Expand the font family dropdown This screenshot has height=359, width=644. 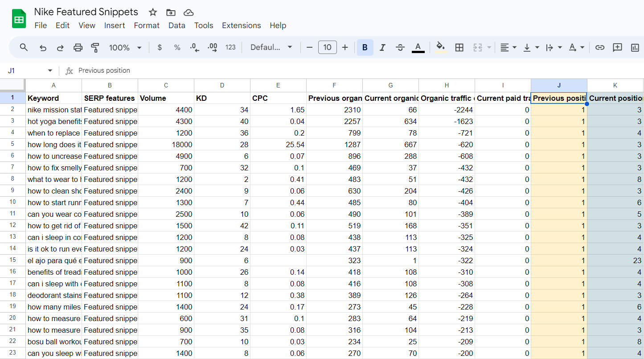271,47
